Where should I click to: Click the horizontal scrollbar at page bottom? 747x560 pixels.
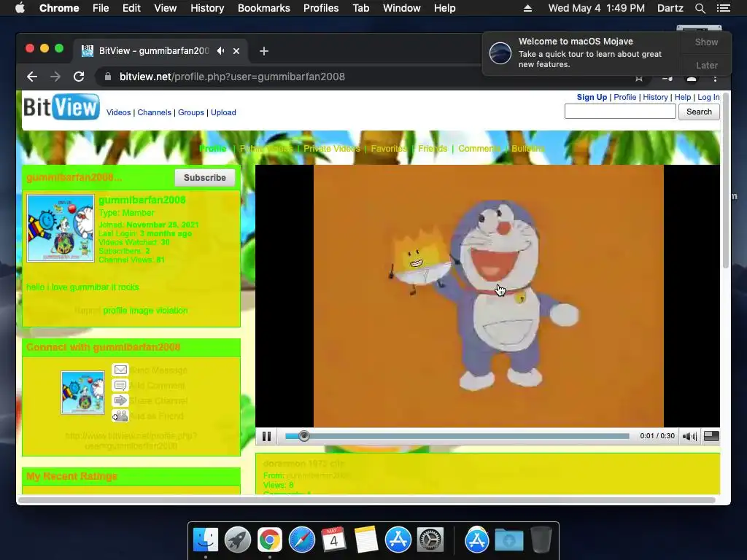367,500
